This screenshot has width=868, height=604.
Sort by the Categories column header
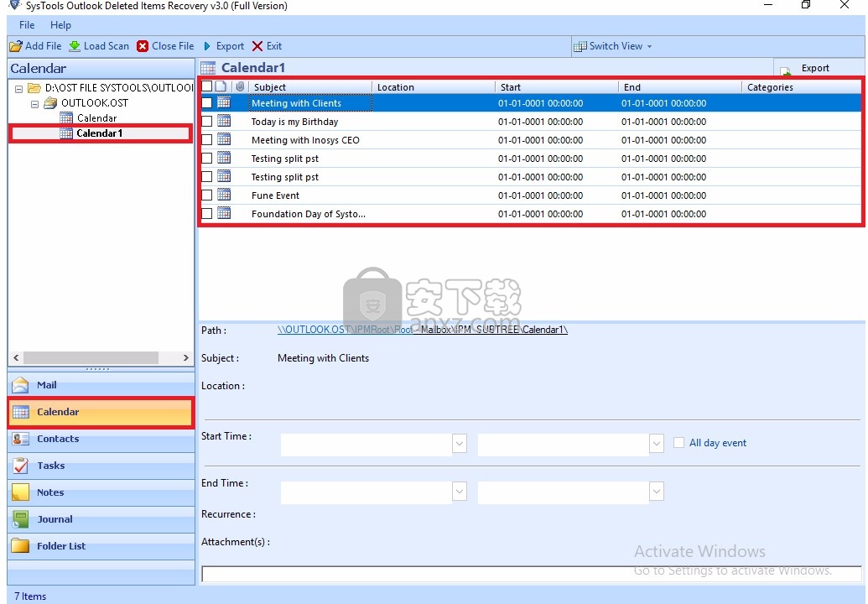802,87
